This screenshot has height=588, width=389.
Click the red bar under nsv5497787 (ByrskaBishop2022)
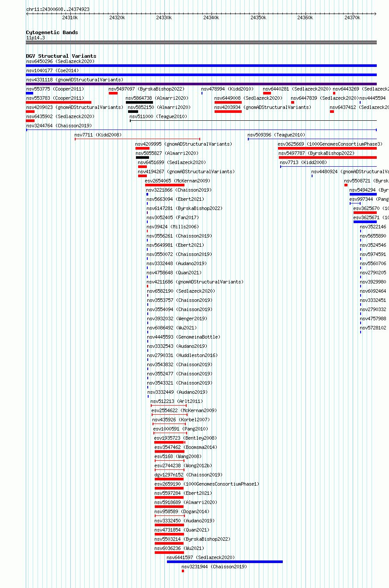click(x=328, y=157)
